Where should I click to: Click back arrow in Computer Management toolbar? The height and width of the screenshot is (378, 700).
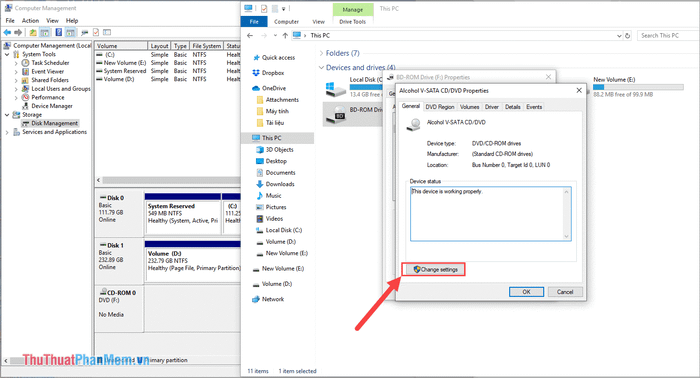point(7,32)
